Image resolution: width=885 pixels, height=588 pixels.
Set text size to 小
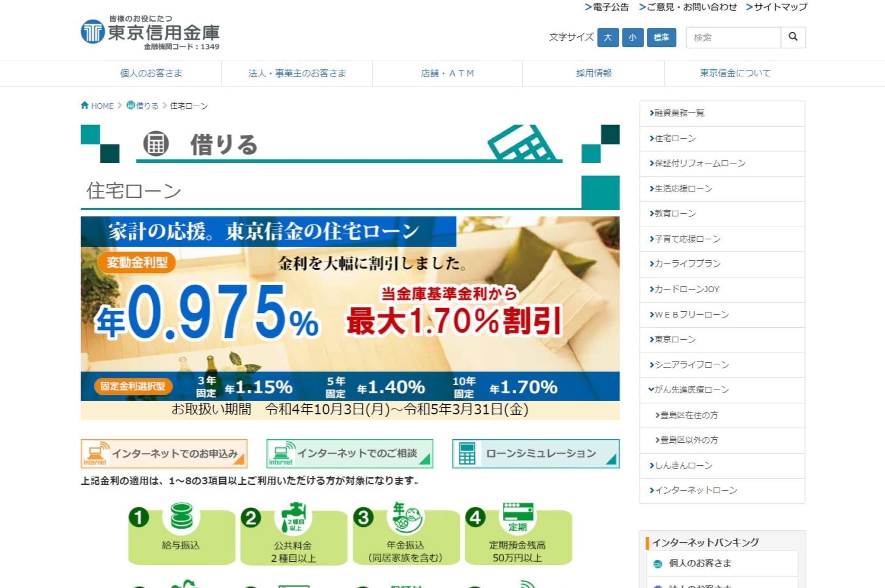pyautogui.click(x=633, y=37)
